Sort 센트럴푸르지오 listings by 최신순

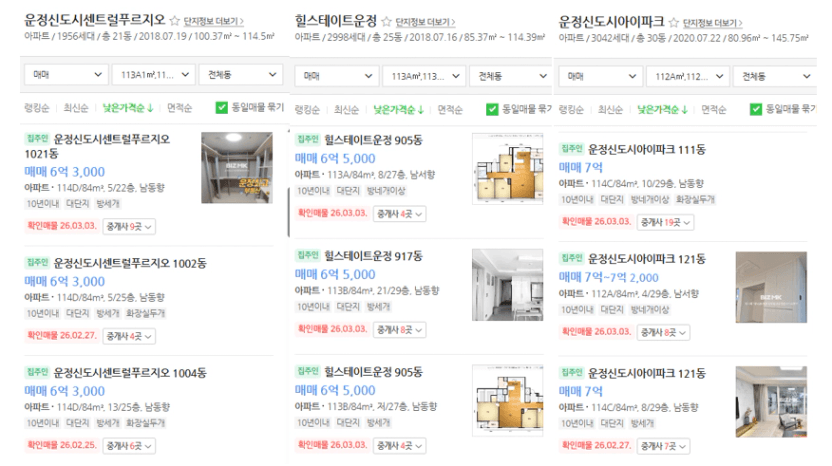pos(76,108)
